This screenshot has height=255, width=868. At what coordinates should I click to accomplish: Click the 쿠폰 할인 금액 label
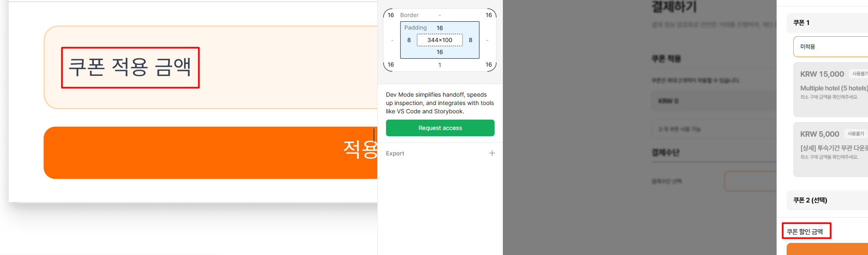(x=805, y=232)
